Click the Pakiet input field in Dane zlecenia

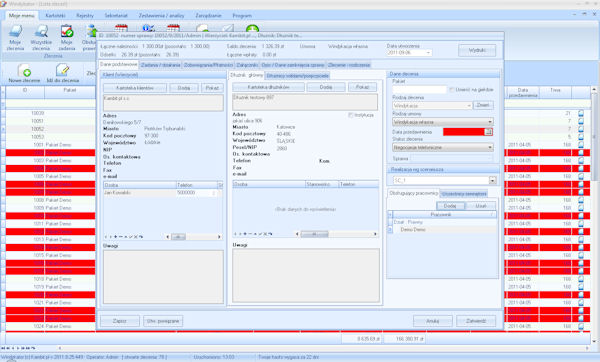[x=419, y=90]
